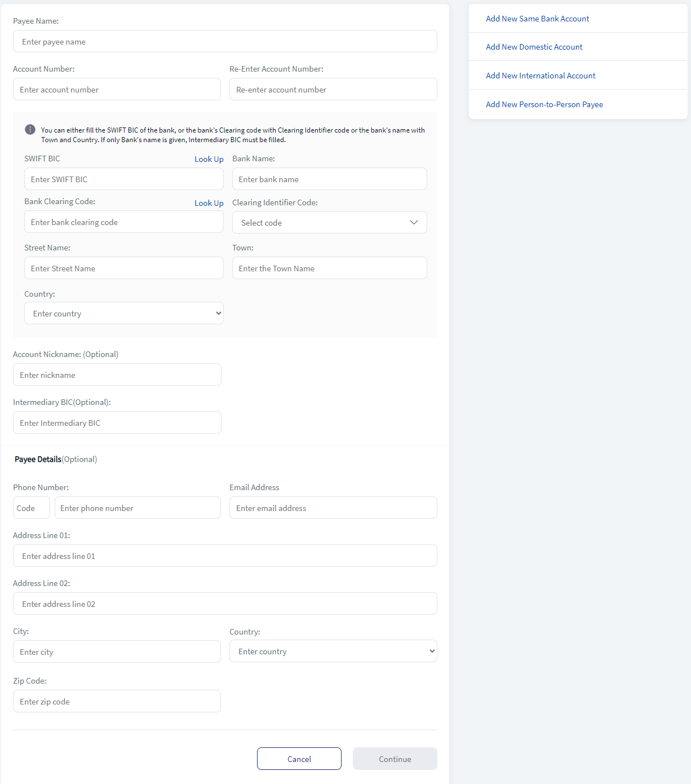
Task: Click the Email Address input field
Action: point(333,508)
